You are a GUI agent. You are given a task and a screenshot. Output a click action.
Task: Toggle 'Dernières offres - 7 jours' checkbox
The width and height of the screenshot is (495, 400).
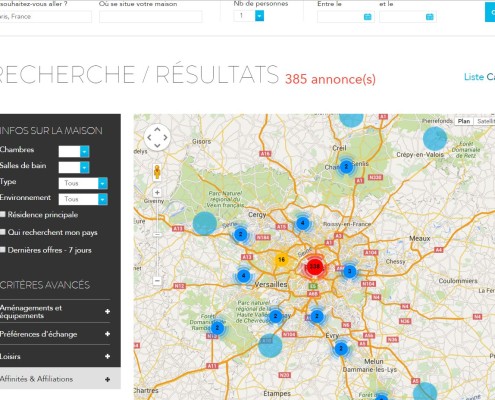tap(3, 250)
